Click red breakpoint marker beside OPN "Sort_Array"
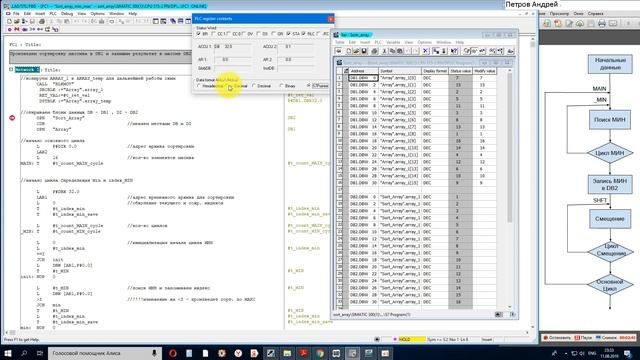640x360 pixels. point(12,118)
